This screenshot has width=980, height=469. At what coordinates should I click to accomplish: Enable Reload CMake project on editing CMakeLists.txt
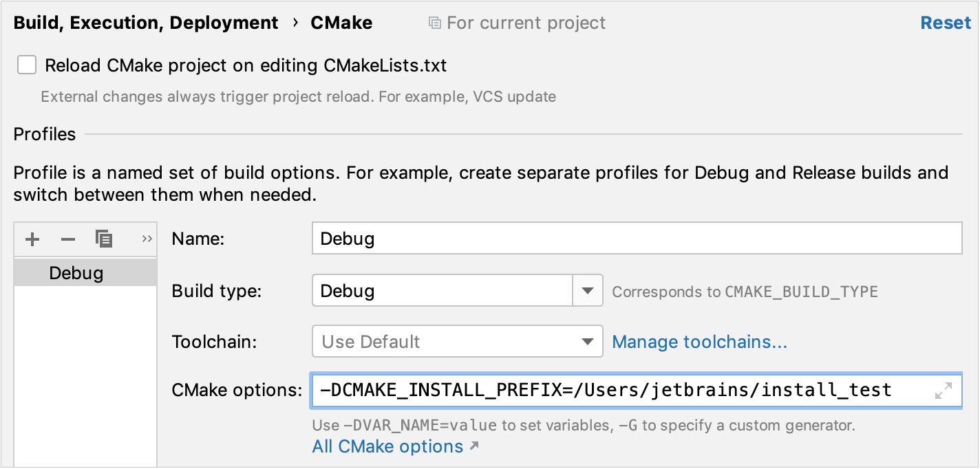tap(26, 64)
